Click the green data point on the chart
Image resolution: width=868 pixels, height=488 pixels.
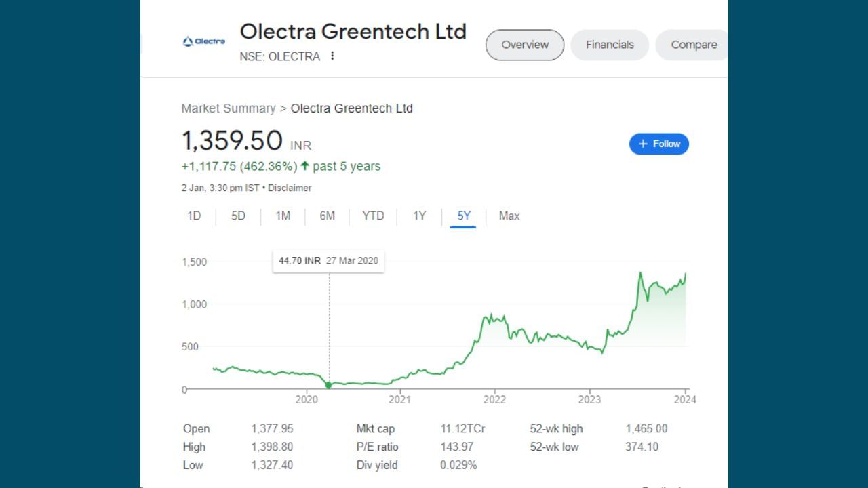[329, 385]
